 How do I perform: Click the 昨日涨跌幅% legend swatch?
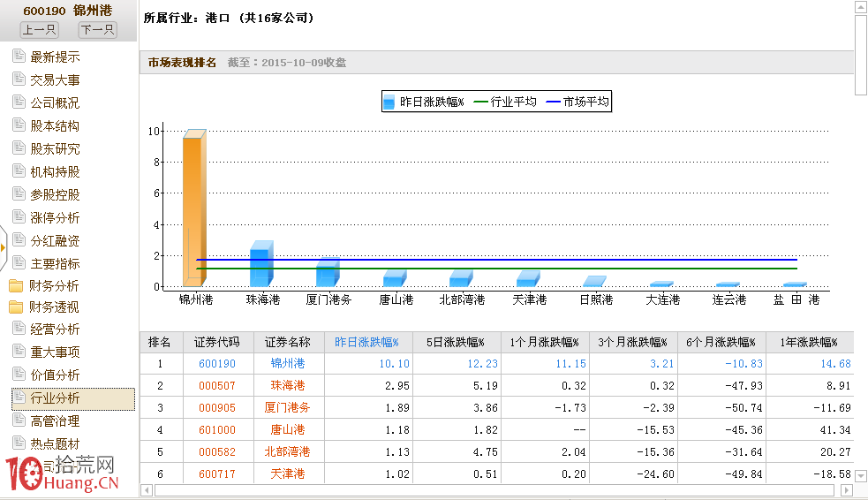click(389, 102)
